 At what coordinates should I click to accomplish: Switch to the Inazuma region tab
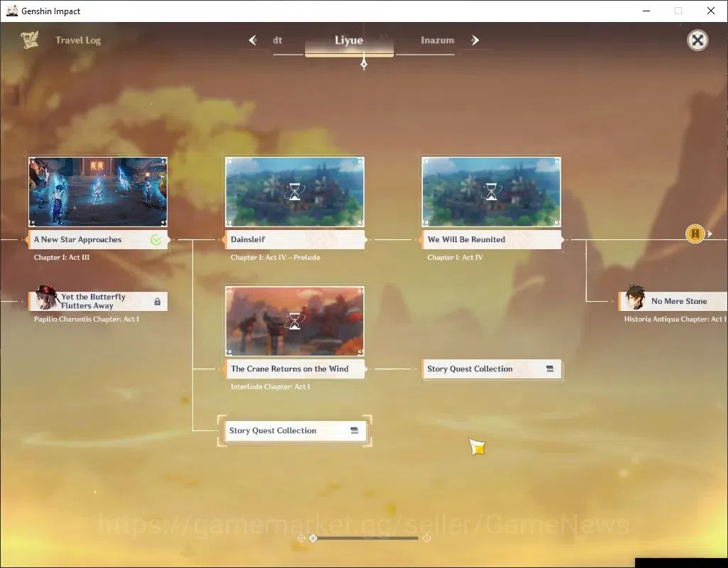click(x=437, y=40)
